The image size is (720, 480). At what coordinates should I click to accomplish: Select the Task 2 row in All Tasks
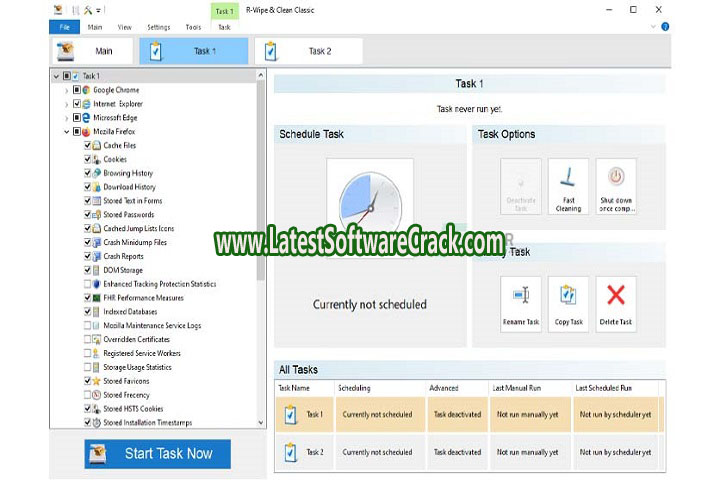470,452
